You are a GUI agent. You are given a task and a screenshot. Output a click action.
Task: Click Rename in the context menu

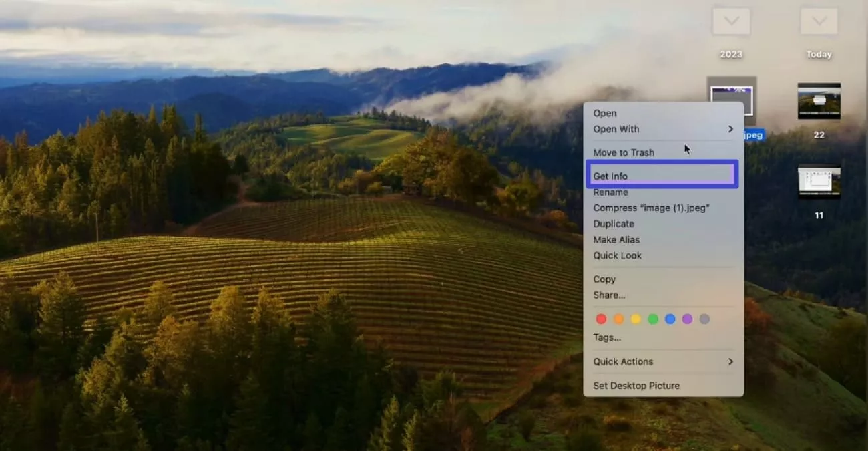pyautogui.click(x=610, y=192)
